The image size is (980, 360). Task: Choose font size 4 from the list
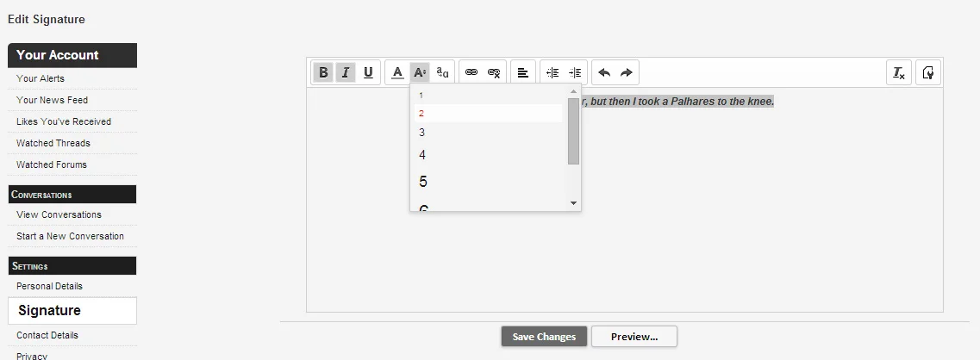pyautogui.click(x=488, y=155)
